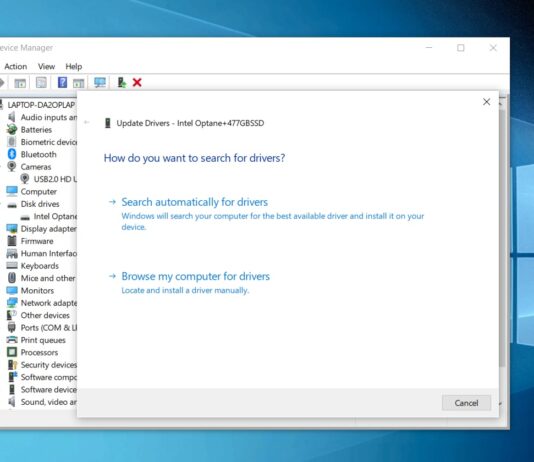Image resolution: width=534 pixels, height=462 pixels.
Task: Click the Update device driver toolbar icon
Action: click(x=122, y=82)
